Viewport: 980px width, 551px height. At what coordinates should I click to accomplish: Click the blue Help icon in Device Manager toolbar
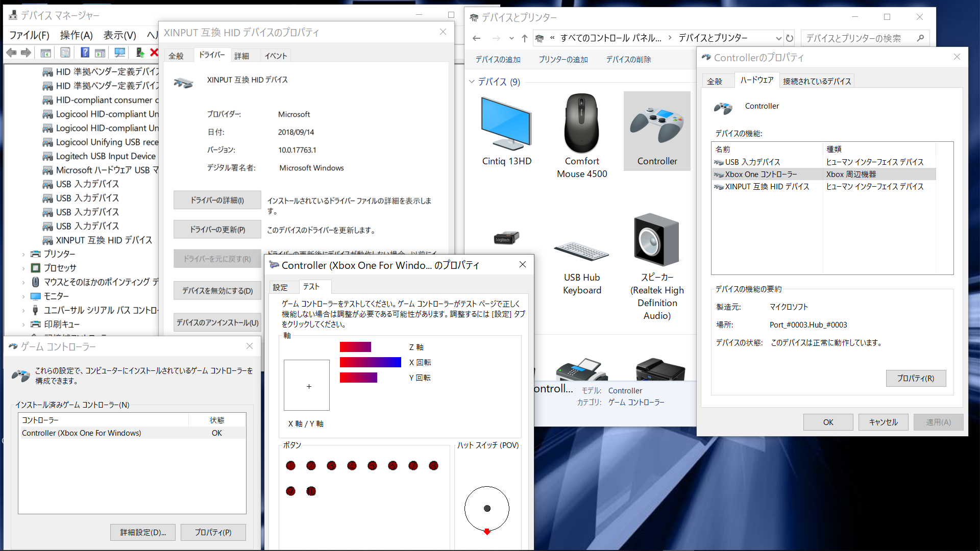[85, 53]
